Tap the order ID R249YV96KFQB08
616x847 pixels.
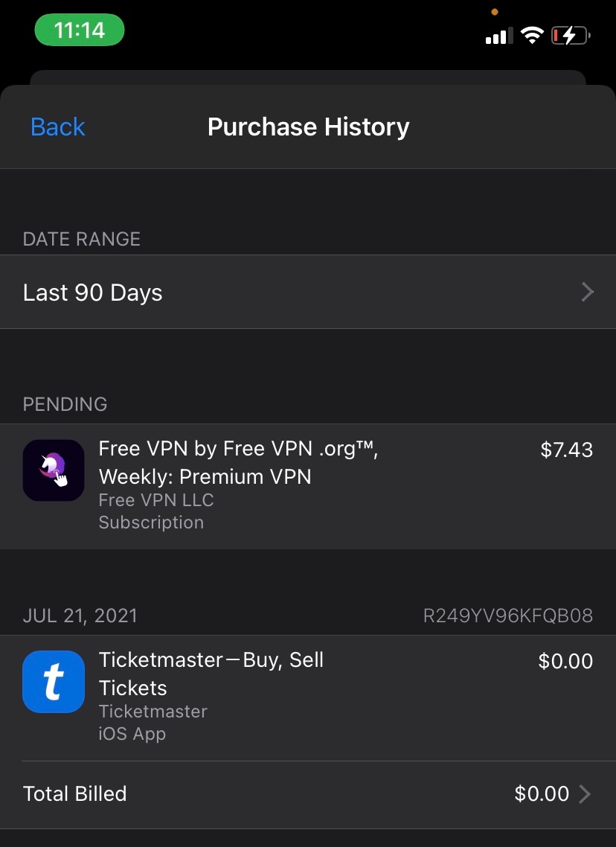point(507,616)
